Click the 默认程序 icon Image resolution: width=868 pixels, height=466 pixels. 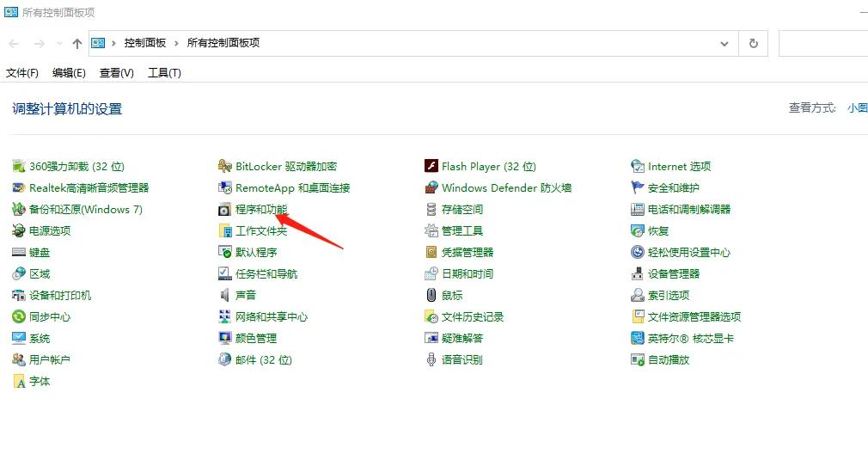(x=225, y=252)
